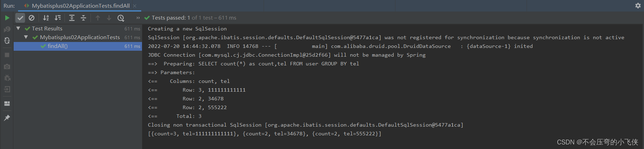
Task: Collapse all test tree nodes
Action: coord(83,18)
